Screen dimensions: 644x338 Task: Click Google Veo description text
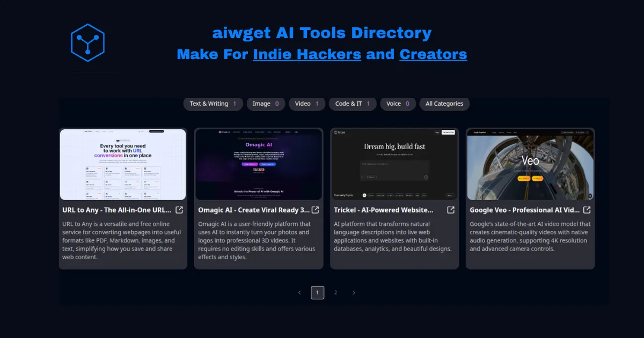tap(530, 236)
